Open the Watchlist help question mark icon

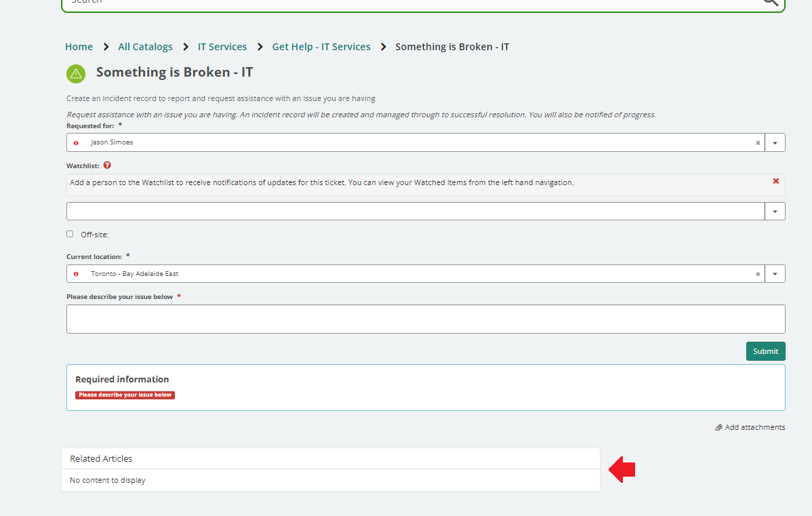pos(107,165)
